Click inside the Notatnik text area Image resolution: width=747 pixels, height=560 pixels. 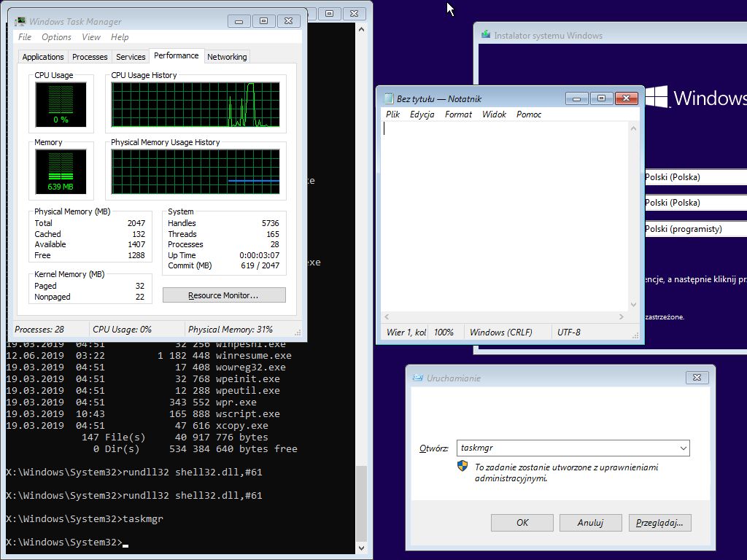click(x=505, y=217)
